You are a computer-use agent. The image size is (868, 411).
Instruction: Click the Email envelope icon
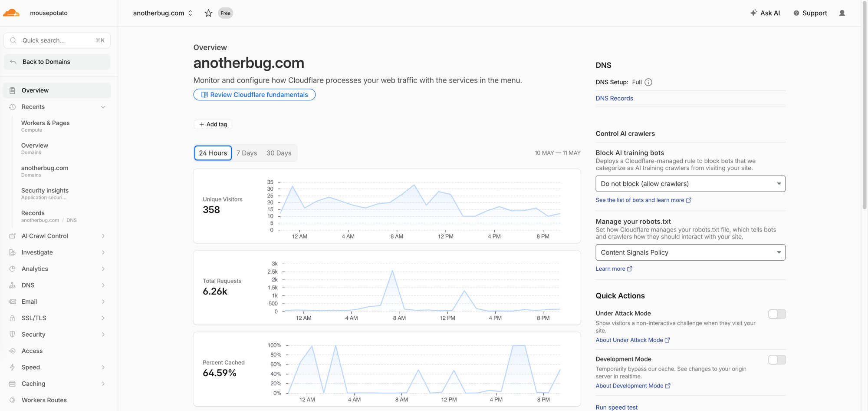click(13, 302)
